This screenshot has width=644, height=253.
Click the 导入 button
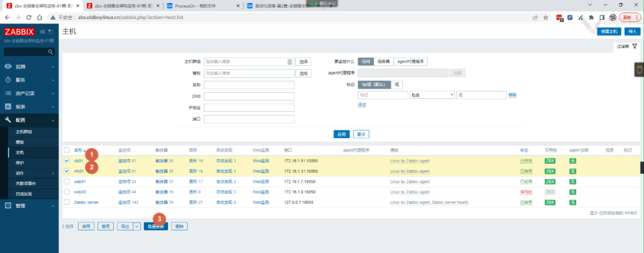(632, 32)
